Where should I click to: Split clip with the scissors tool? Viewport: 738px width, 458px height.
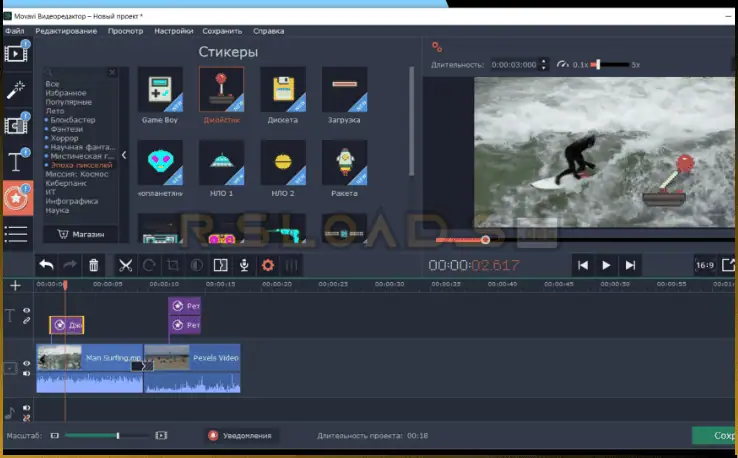[x=125, y=265]
